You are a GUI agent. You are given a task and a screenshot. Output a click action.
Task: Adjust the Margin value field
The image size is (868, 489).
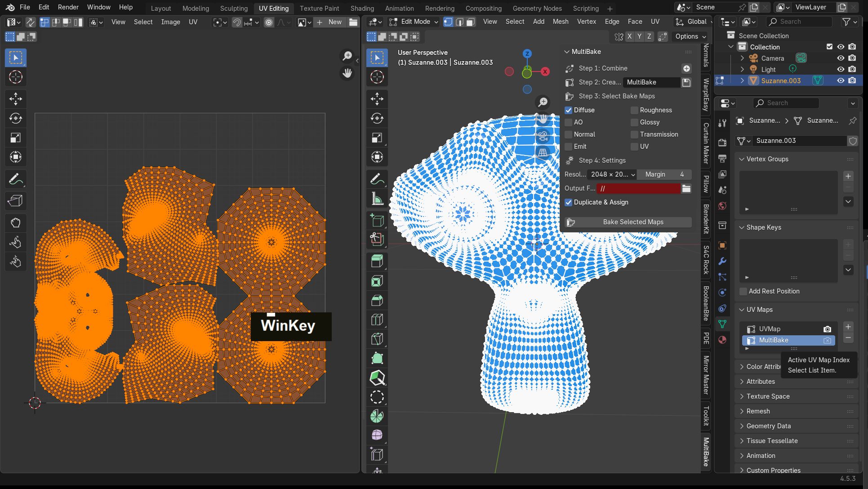[664, 174]
